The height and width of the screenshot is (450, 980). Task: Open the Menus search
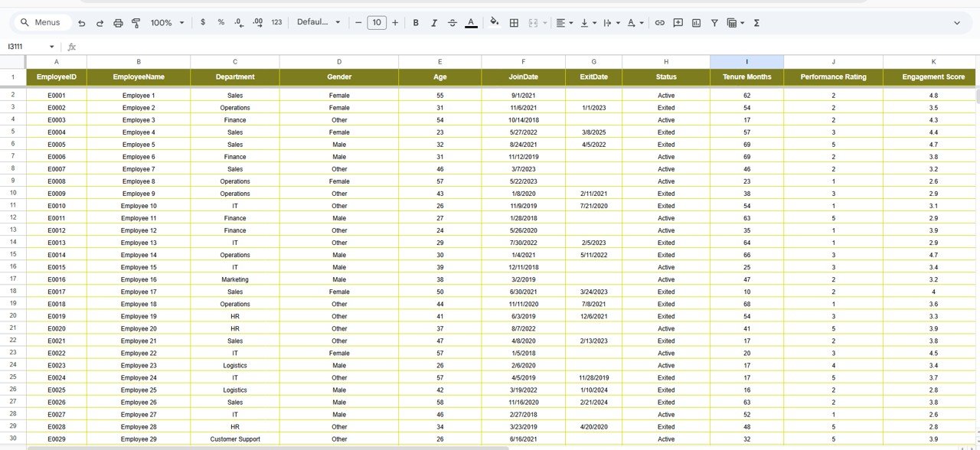pos(42,22)
